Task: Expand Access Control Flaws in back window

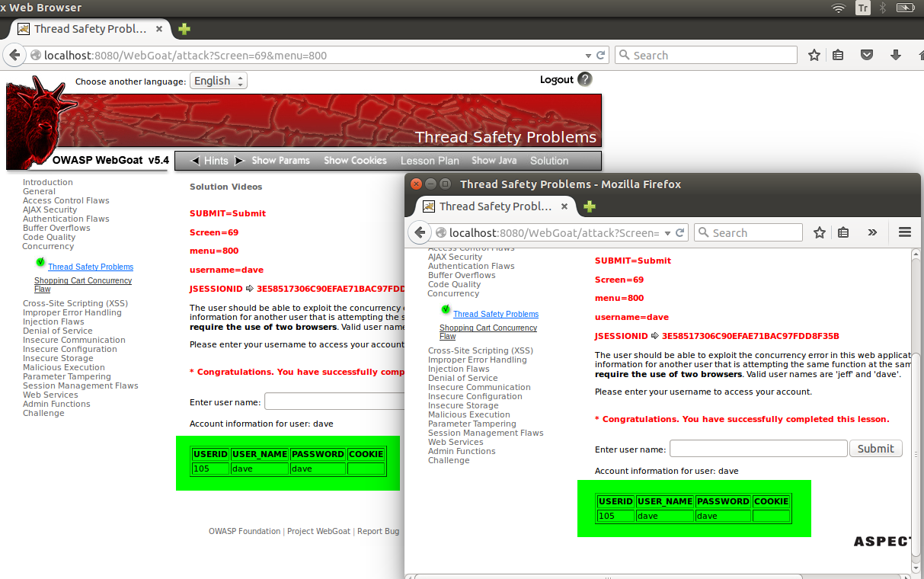Action: click(x=66, y=200)
